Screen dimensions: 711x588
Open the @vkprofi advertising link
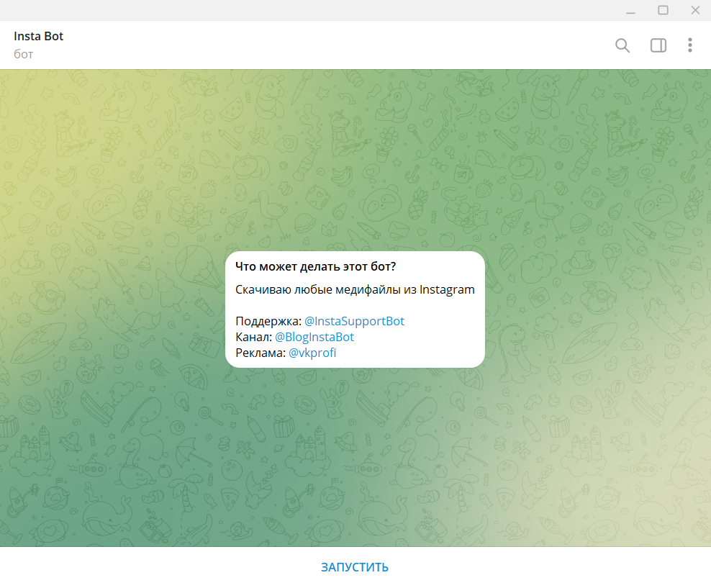tap(312, 353)
